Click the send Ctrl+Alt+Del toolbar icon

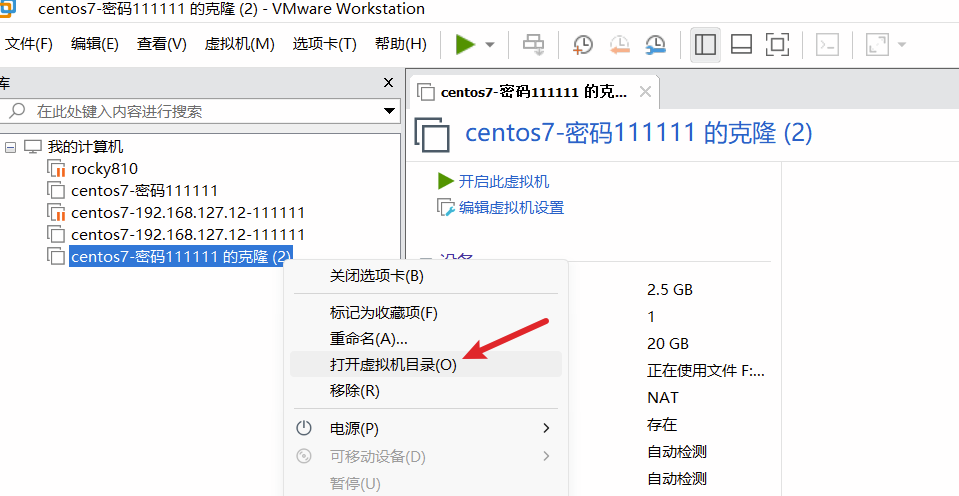point(533,45)
